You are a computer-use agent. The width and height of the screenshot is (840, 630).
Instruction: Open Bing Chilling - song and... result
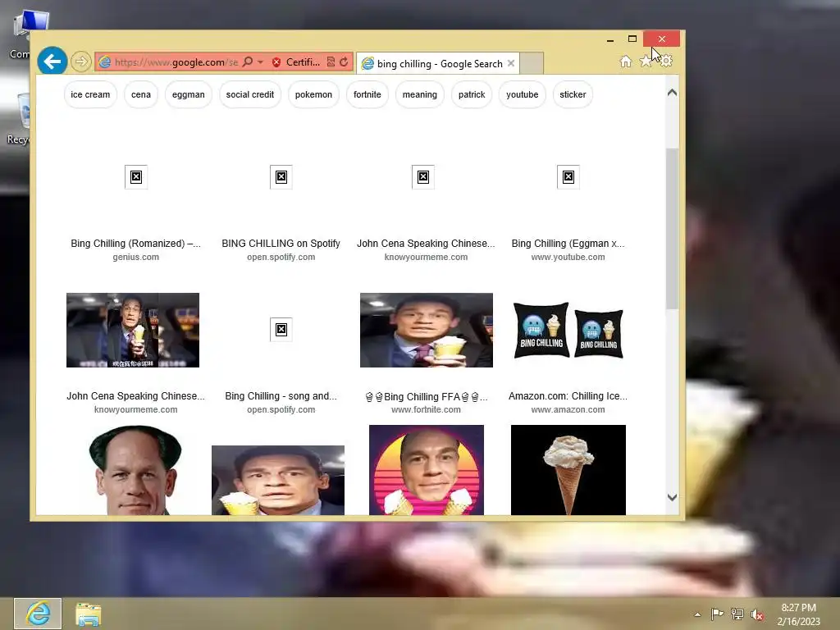coord(281,396)
